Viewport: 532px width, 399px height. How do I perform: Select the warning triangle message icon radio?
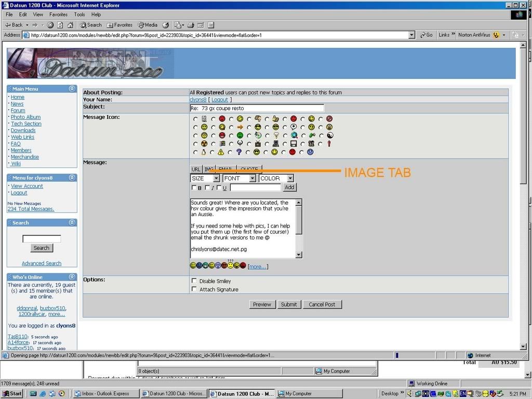click(213, 152)
